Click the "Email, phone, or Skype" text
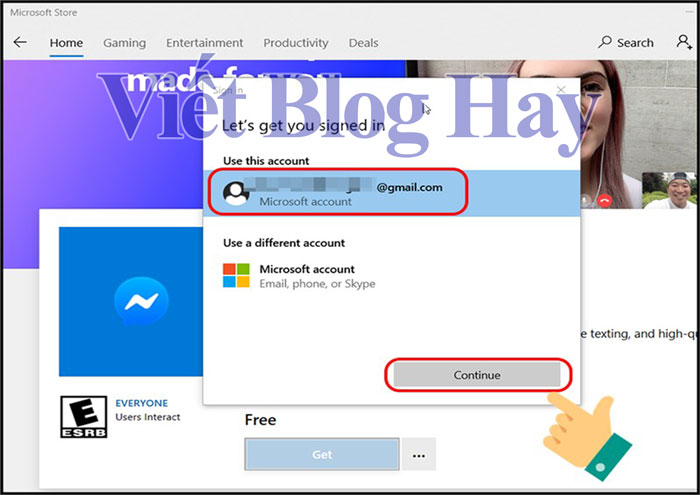 point(317,284)
